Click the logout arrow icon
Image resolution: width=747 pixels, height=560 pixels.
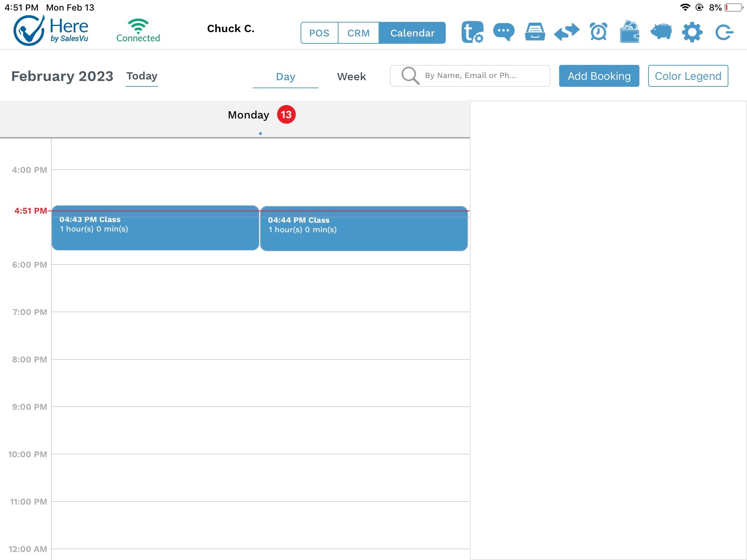point(724,32)
